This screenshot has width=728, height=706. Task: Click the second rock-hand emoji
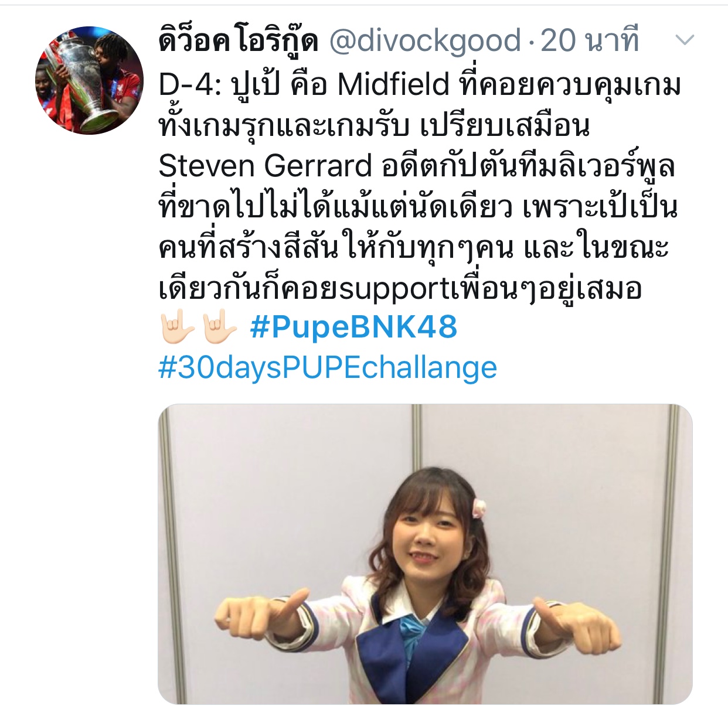coord(219,327)
